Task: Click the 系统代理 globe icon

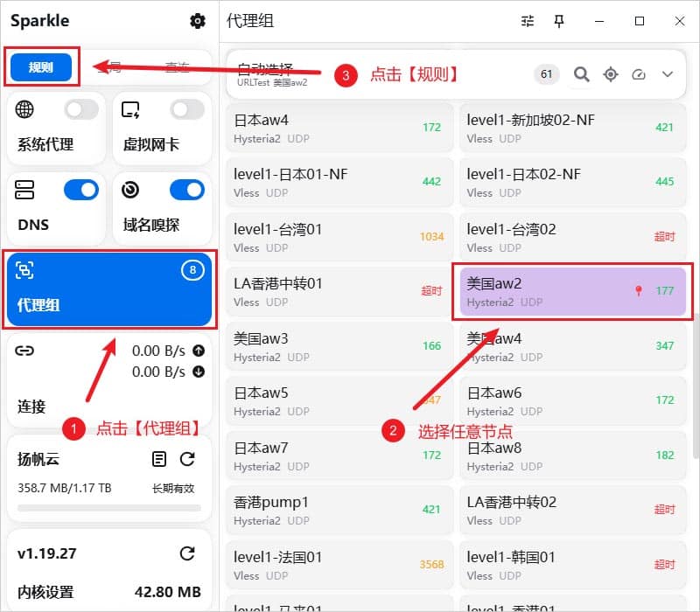Action: click(24, 110)
